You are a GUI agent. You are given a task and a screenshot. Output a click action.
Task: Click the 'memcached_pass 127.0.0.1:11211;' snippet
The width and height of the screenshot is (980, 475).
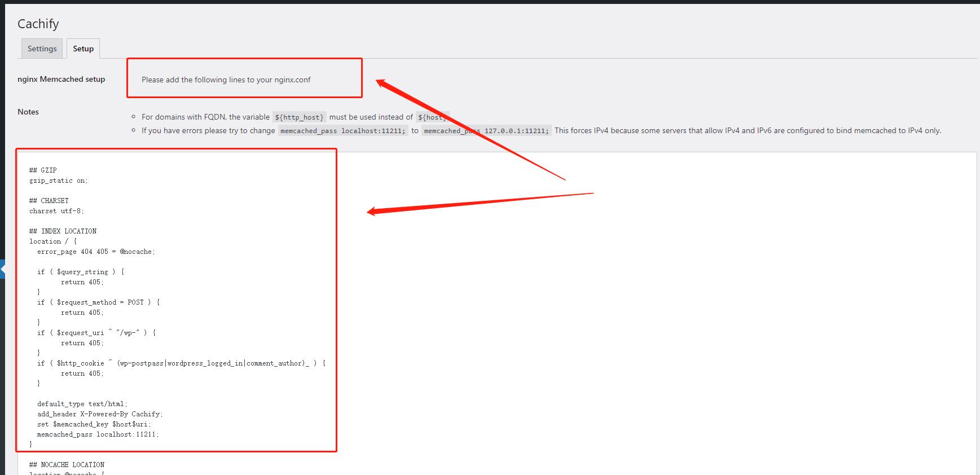point(486,131)
